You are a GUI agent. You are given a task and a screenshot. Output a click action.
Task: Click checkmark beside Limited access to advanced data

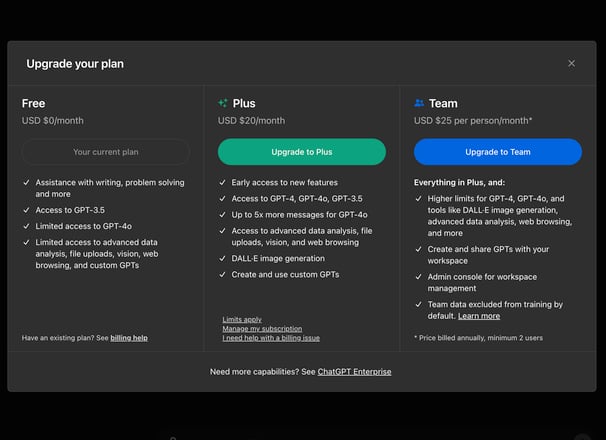pyautogui.click(x=26, y=242)
